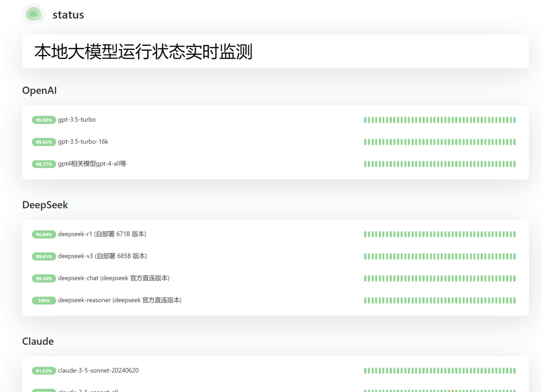The width and height of the screenshot is (542, 392).
Task: Click the 98.77% uptime badge
Action: 44,164
